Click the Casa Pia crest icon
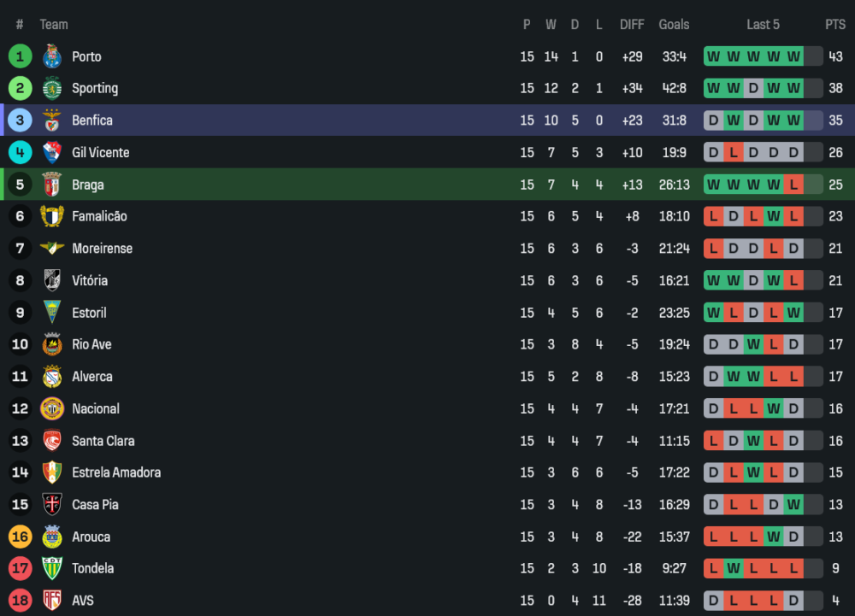 click(x=52, y=504)
